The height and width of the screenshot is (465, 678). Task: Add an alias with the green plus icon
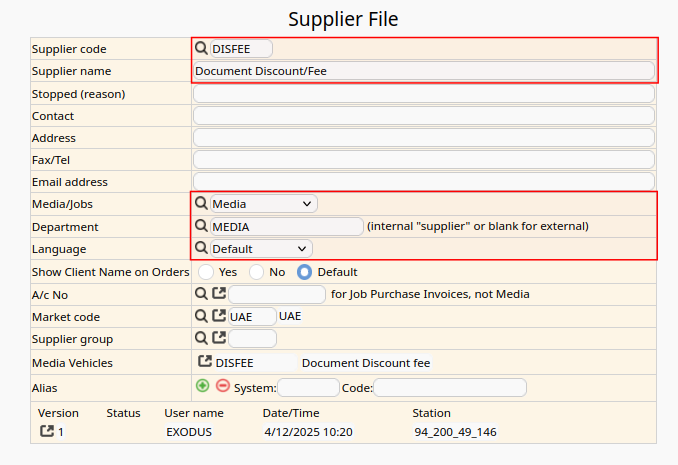pos(203,386)
